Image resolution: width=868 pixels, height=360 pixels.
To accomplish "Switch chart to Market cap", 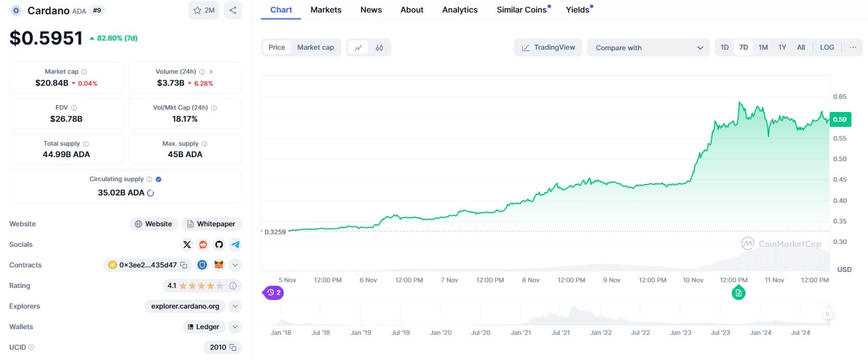I will (x=315, y=47).
